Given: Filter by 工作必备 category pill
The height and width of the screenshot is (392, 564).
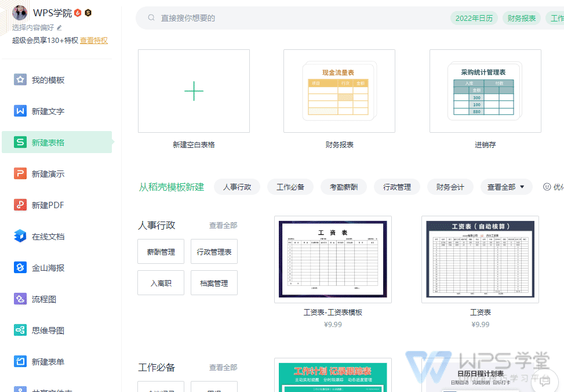Looking at the screenshot, I should [x=290, y=187].
